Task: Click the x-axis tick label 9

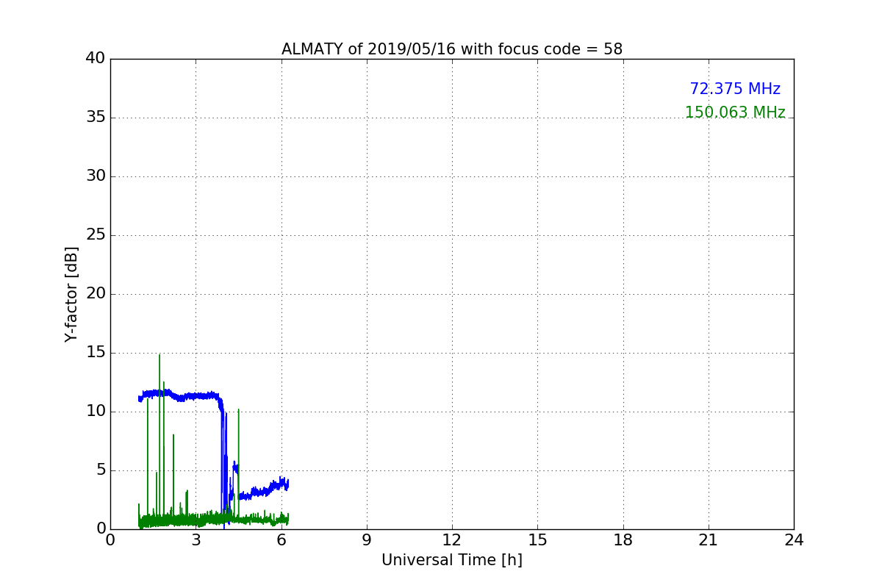Action: tap(367, 540)
